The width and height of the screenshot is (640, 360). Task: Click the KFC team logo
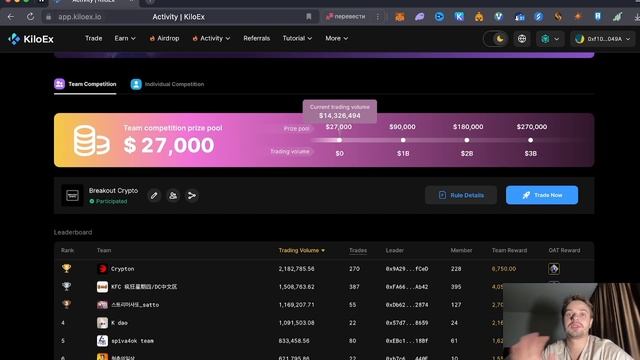[x=102, y=287]
